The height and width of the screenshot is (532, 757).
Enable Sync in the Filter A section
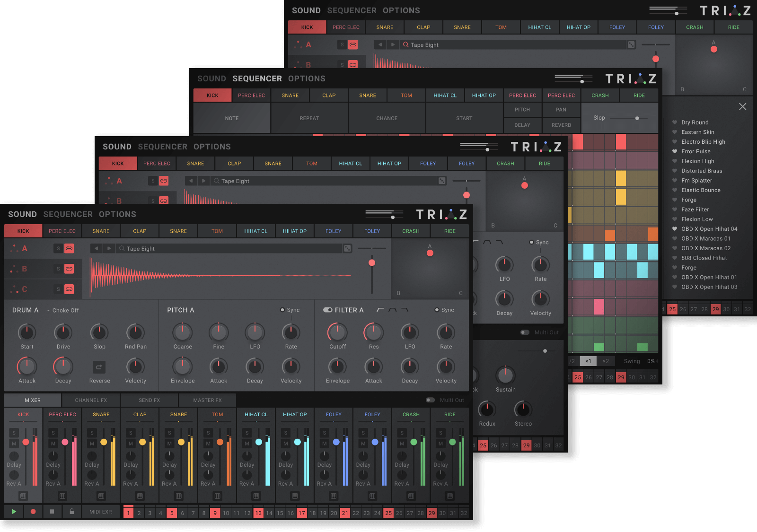click(437, 310)
